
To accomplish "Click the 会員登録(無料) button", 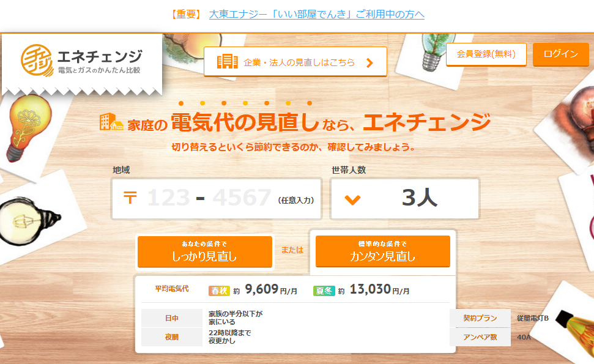I will [x=486, y=54].
